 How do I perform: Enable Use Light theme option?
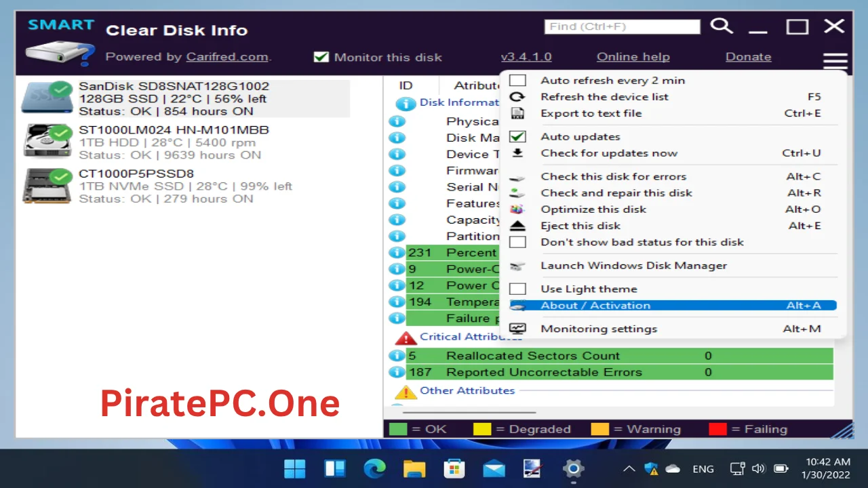pos(517,289)
